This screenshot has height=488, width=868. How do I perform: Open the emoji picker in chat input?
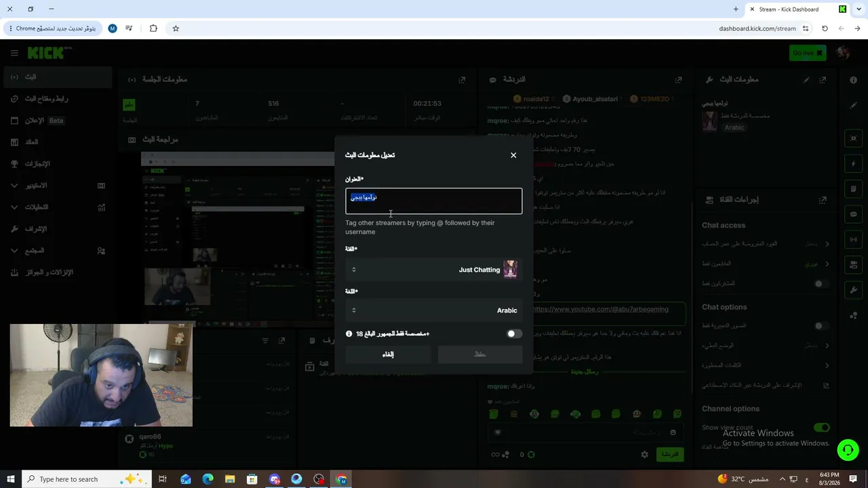(x=673, y=432)
